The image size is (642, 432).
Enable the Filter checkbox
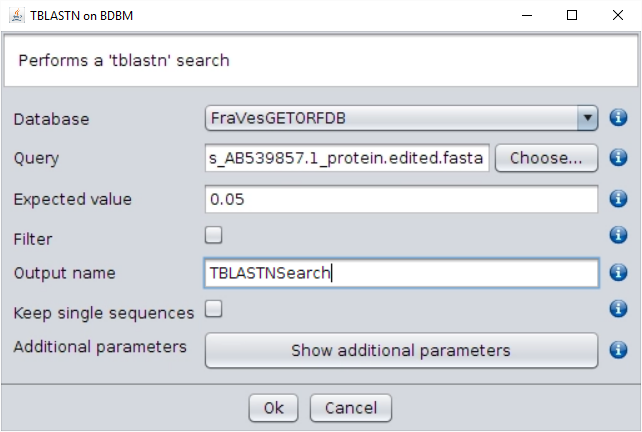click(213, 236)
